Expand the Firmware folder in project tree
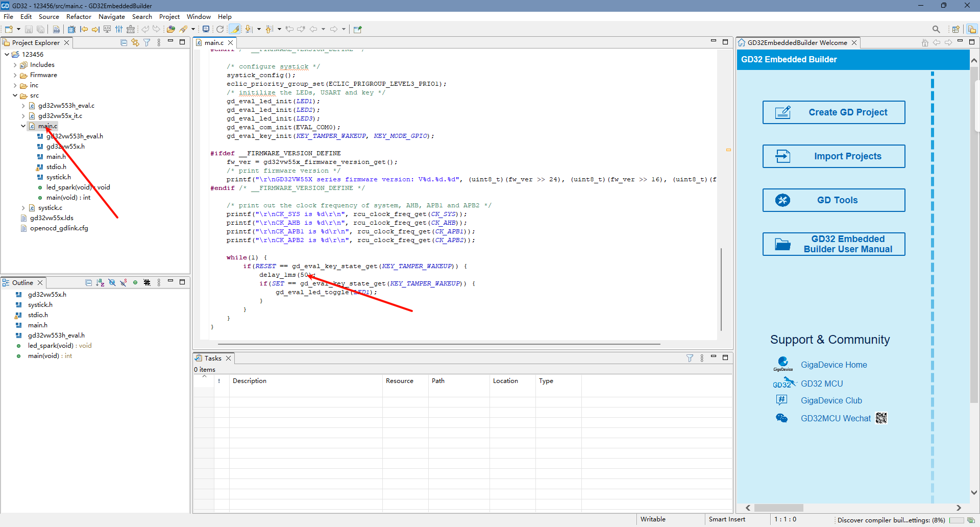Screen dimensions: 980x527 (x=15, y=75)
